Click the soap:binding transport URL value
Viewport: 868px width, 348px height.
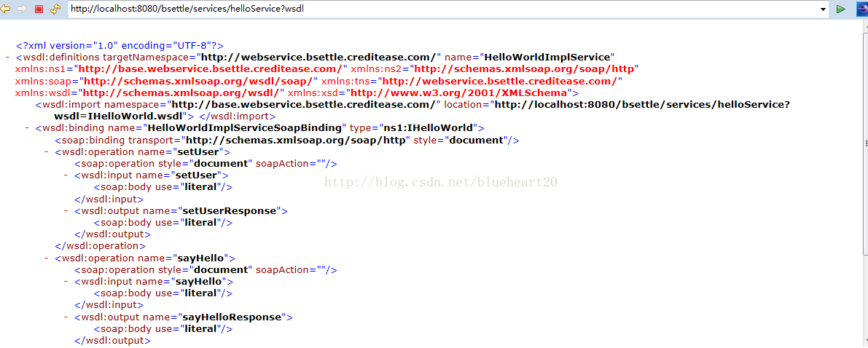(x=296, y=140)
